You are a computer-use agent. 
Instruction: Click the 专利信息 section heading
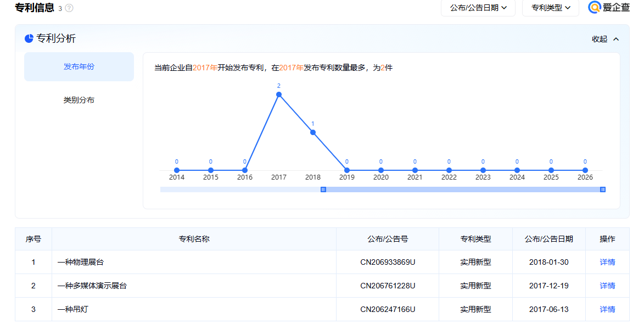point(35,8)
